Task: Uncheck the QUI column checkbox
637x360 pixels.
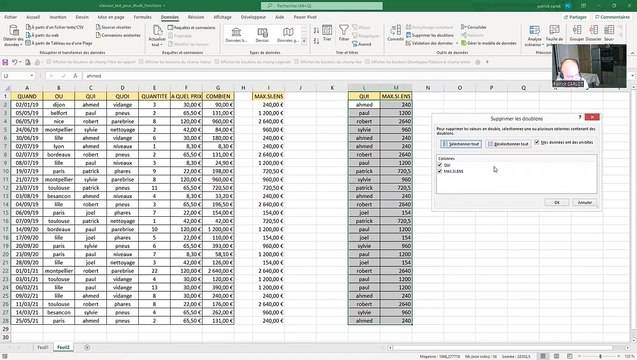Action: pyautogui.click(x=440, y=165)
